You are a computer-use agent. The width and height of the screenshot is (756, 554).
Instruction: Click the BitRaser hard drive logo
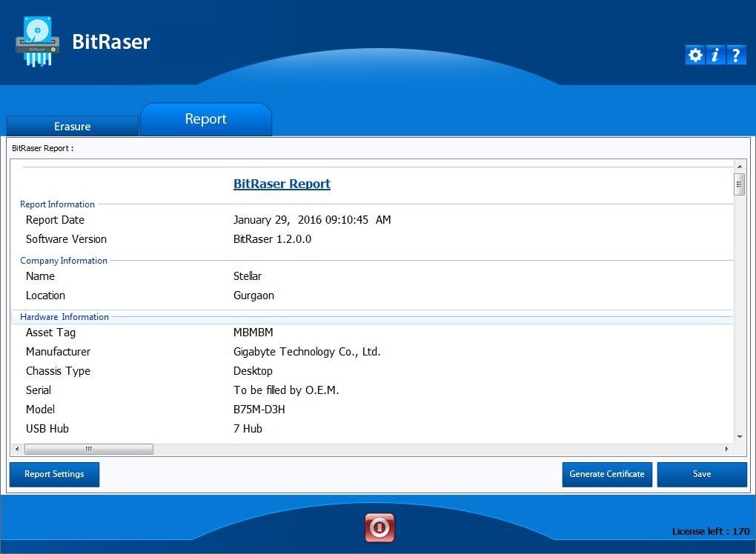(37, 41)
